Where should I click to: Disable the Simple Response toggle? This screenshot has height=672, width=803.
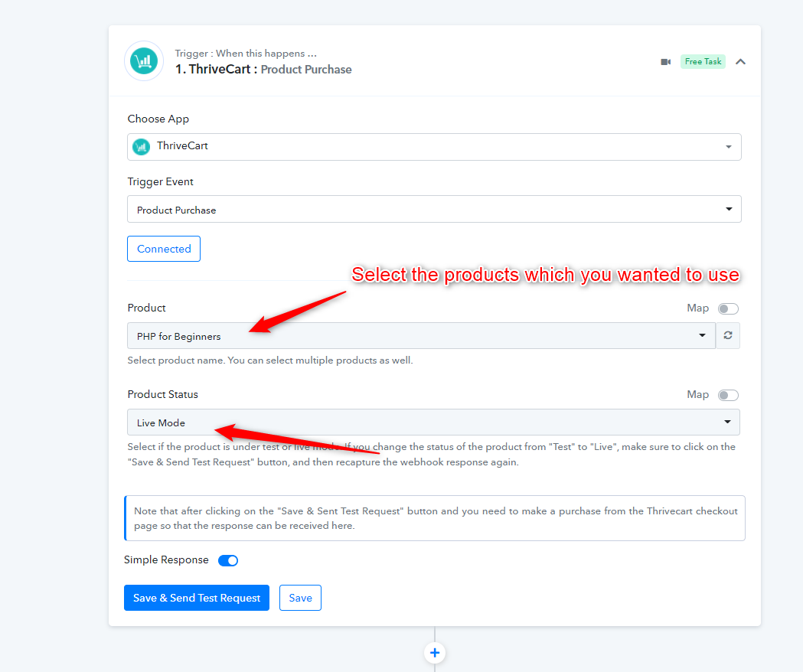coord(228,560)
